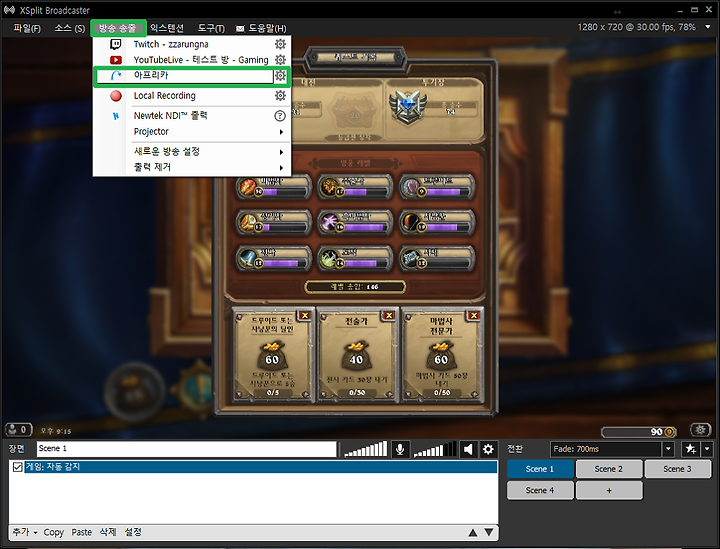Click the 전술가 quest card
Screen dimensions: 720x549
[356, 355]
